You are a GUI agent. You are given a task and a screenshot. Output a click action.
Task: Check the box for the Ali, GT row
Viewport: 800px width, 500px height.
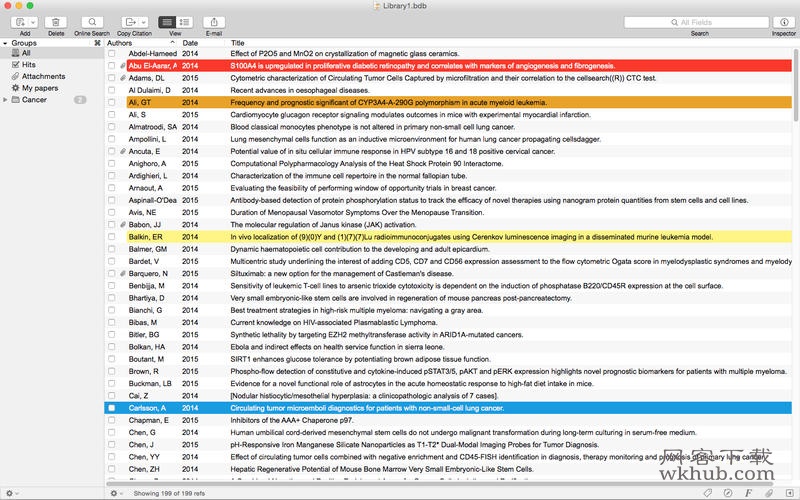(111, 103)
